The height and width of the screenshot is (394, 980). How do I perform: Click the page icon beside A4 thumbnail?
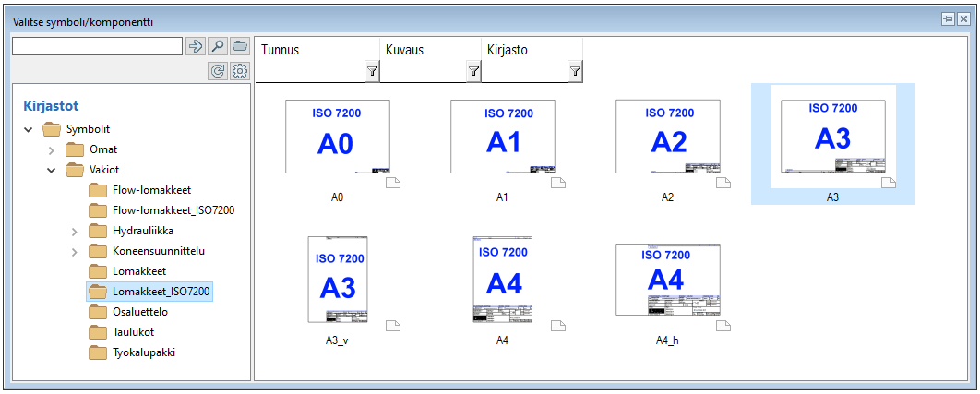[x=558, y=325]
